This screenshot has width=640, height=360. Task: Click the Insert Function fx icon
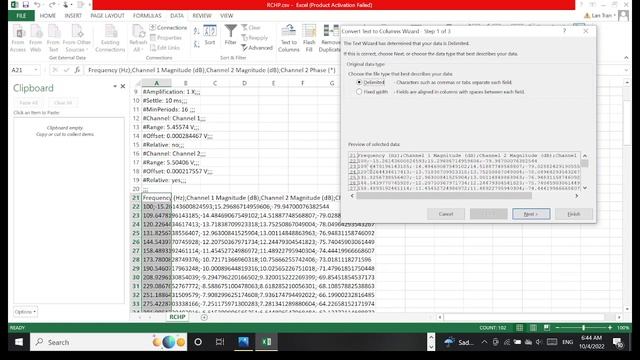[x=77, y=70]
